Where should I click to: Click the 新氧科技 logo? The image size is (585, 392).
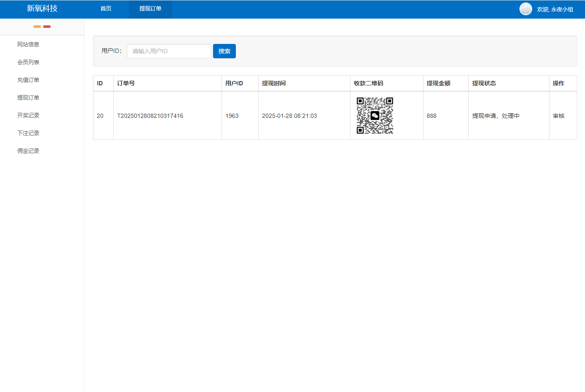(42, 8)
